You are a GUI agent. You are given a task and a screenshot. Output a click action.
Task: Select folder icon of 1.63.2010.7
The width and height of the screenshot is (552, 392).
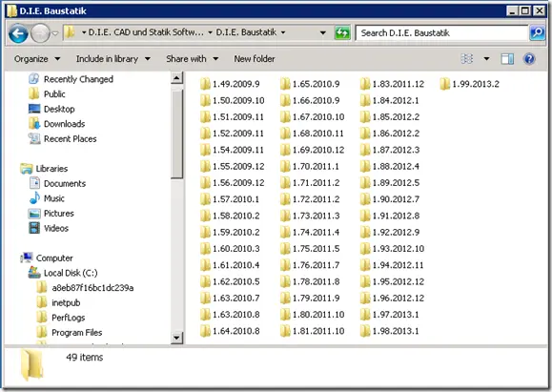click(x=205, y=298)
